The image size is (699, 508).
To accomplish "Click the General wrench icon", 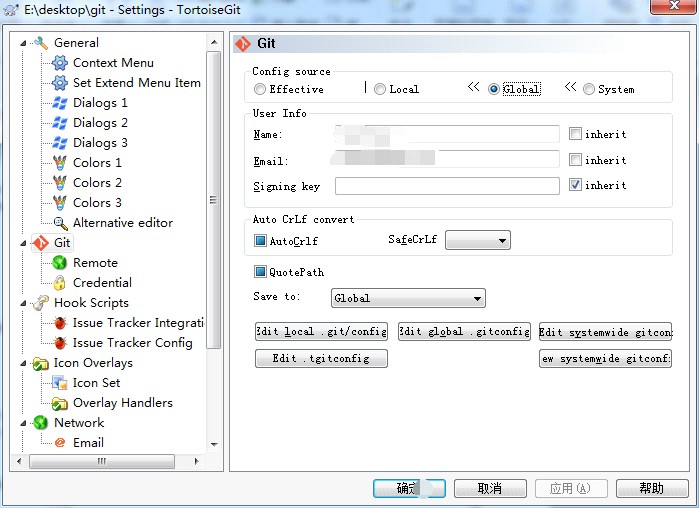I will pyautogui.click(x=41, y=43).
